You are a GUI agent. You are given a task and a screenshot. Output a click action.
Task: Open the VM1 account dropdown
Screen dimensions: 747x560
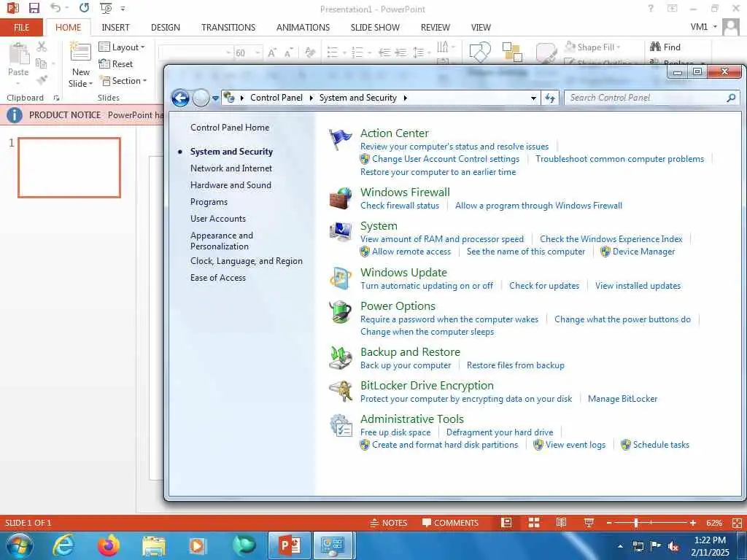(x=704, y=27)
